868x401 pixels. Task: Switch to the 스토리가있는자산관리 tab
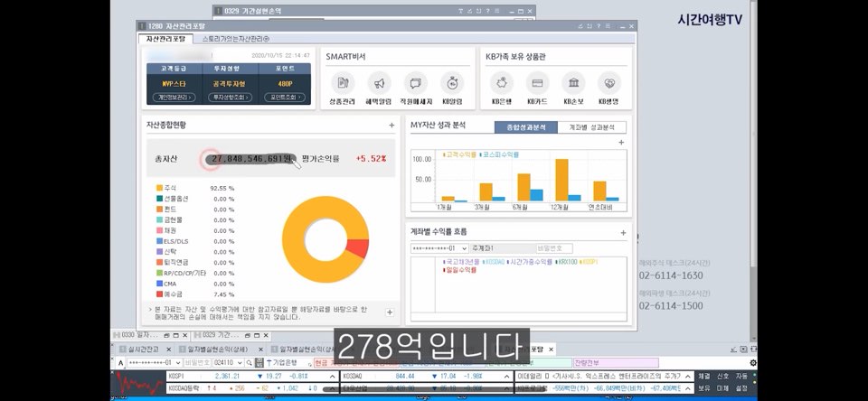pyautogui.click(x=236, y=39)
